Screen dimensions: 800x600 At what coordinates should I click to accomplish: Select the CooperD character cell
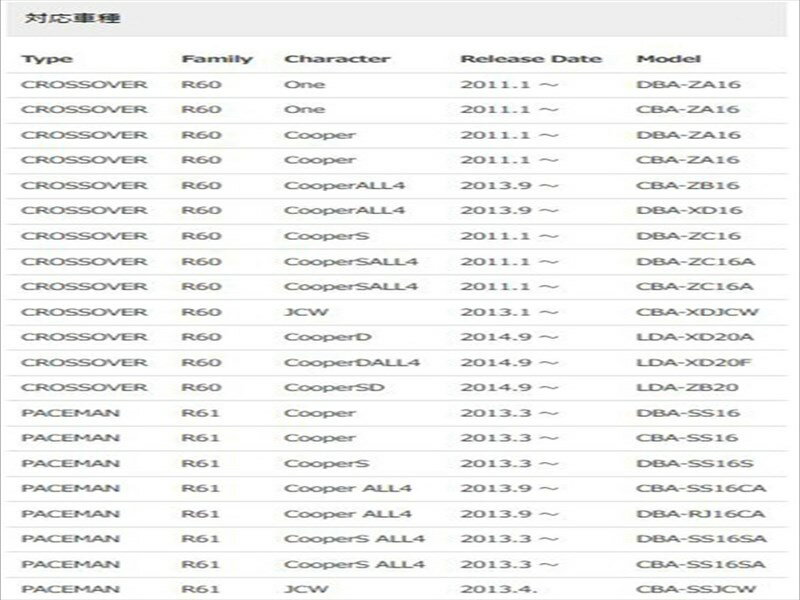click(320, 337)
